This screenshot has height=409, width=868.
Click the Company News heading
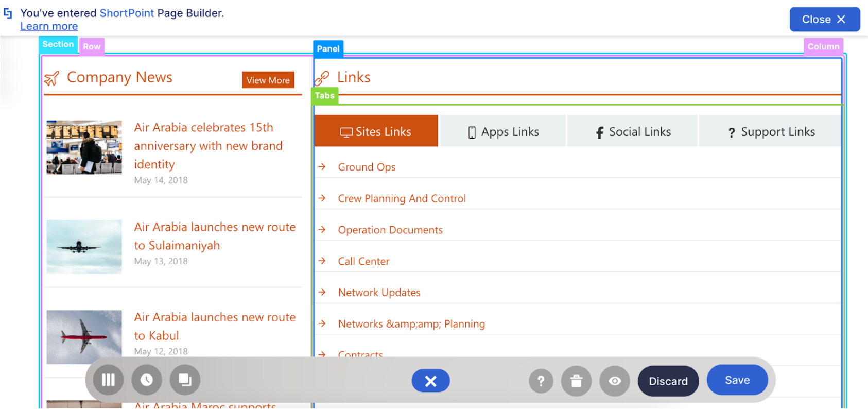tap(119, 77)
